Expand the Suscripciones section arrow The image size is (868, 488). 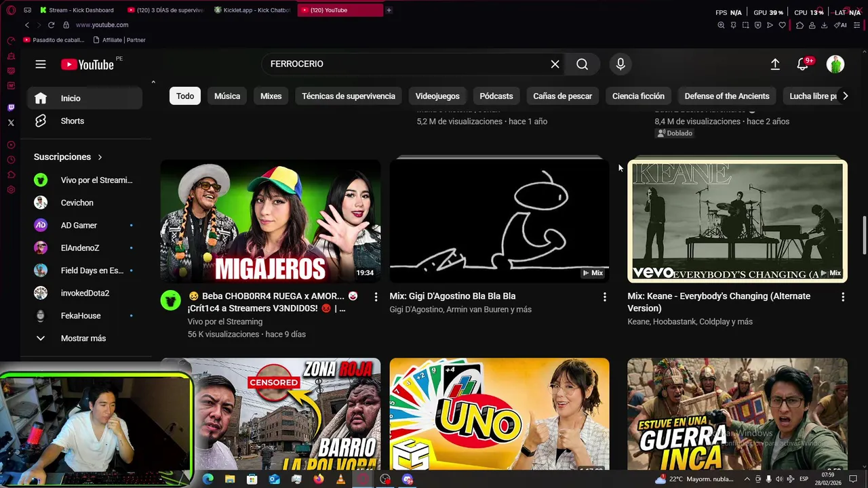[x=100, y=157]
